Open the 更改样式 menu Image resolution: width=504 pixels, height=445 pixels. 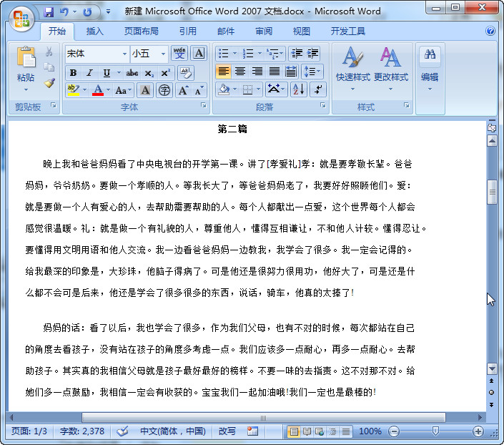point(391,69)
